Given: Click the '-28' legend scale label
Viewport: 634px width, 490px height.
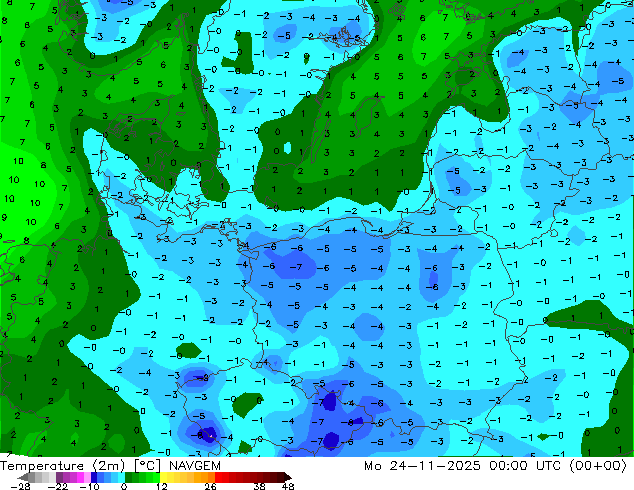Looking at the screenshot, I should [21, 486].
